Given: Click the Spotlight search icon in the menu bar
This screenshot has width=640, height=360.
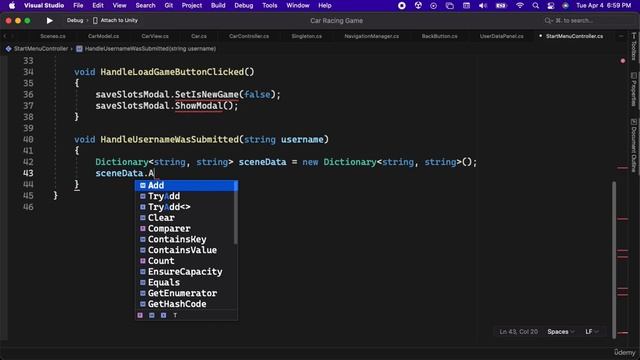Looking at the screenshot, I should (x=536, y=6).
